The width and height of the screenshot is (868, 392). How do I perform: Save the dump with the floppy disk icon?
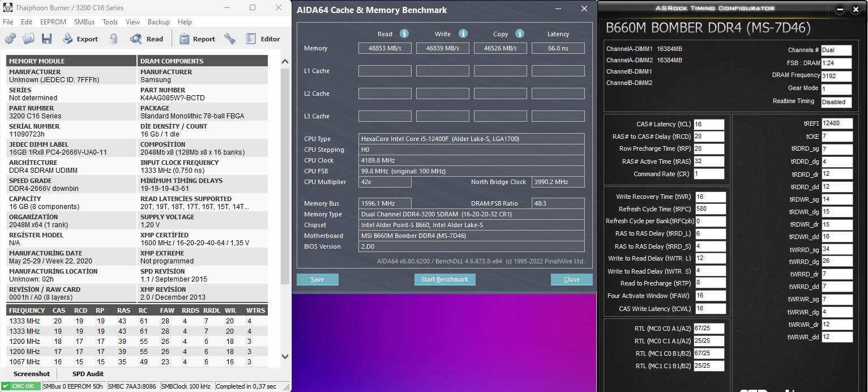pos(46,39)
